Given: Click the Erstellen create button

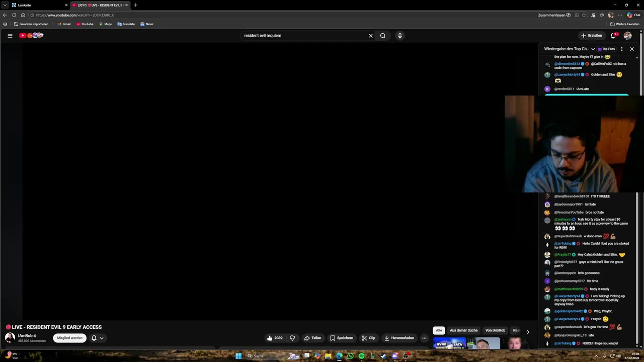Looking at the screenshot, I should tap(591, 36).
